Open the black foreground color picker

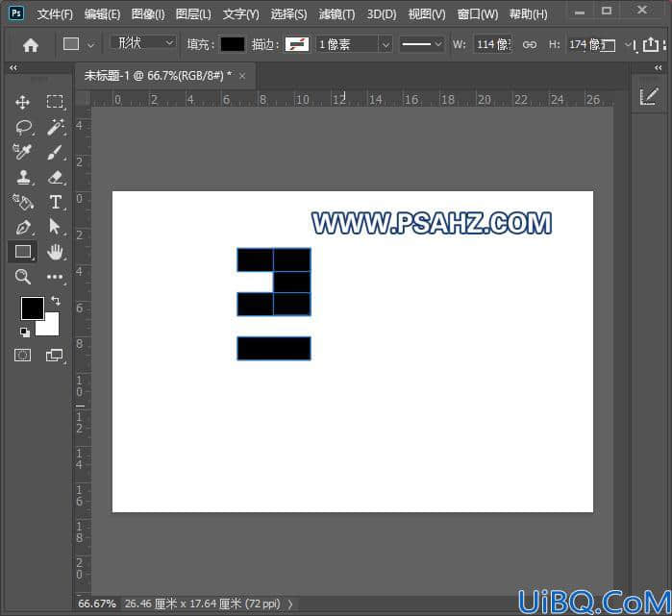click(x=32, y=308)
